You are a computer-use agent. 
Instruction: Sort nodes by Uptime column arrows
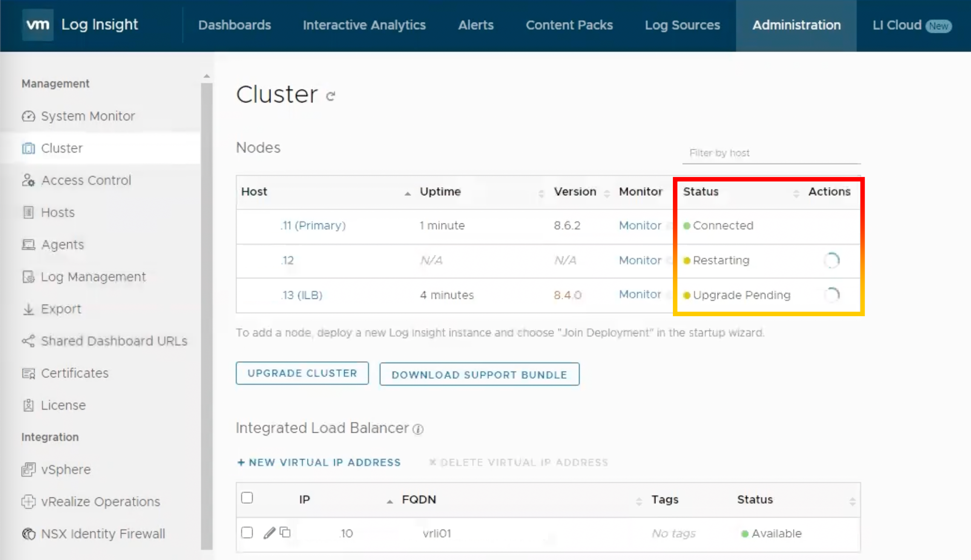pos(541,194)
